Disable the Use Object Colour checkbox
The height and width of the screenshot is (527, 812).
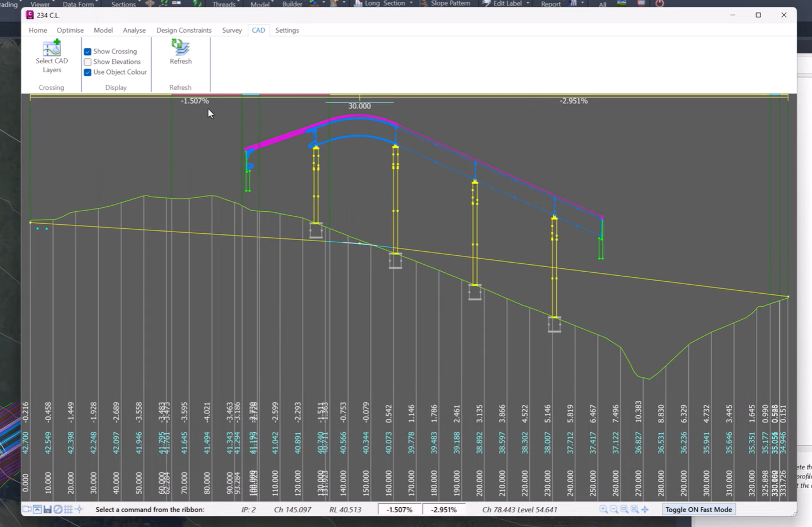(88, 72)
